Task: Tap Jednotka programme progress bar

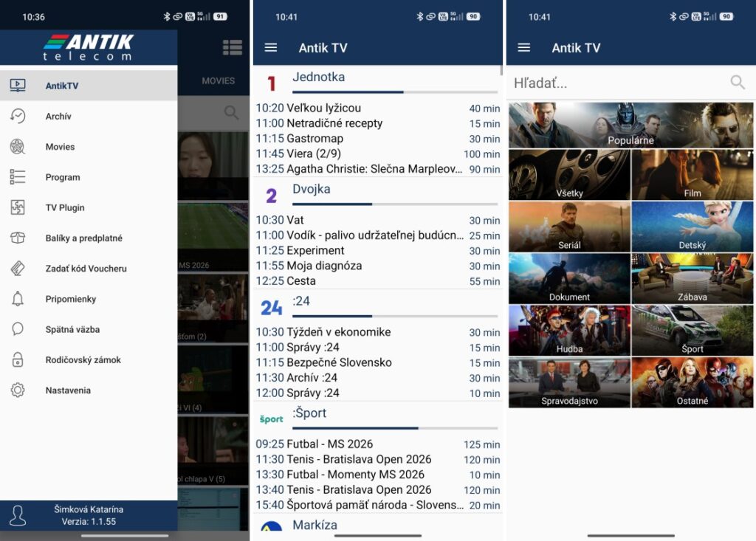Action: coord(395,92)
